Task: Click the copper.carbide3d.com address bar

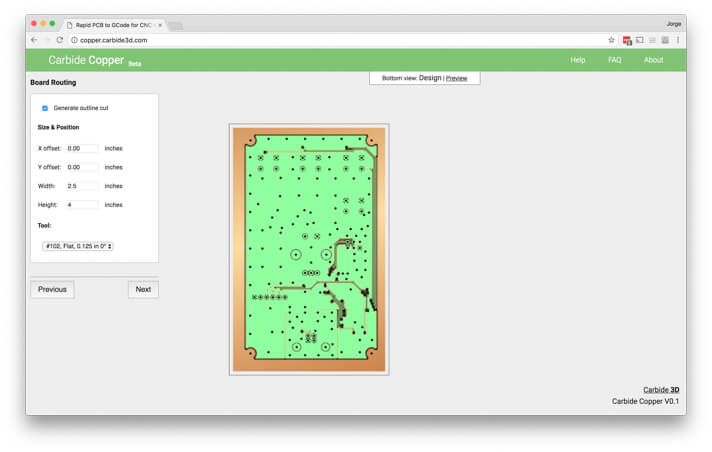Action: pos(336,40)
